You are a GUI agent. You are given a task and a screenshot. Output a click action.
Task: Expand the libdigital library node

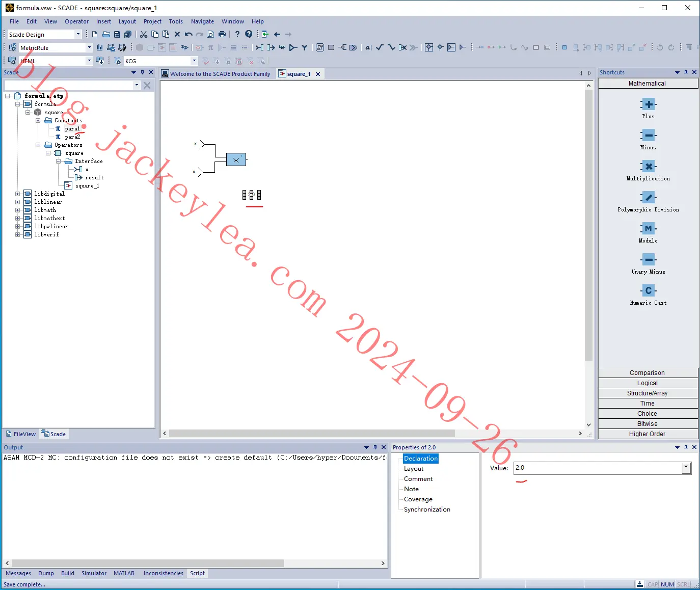click(18, 194)
